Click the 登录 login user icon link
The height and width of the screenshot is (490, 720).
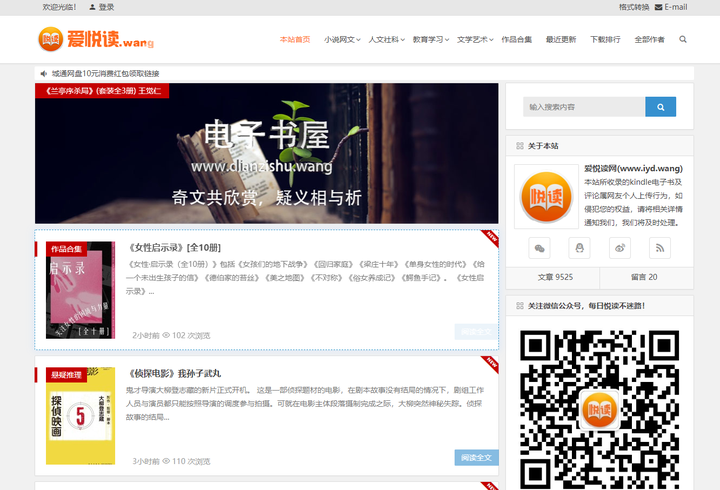coord(101,7)
